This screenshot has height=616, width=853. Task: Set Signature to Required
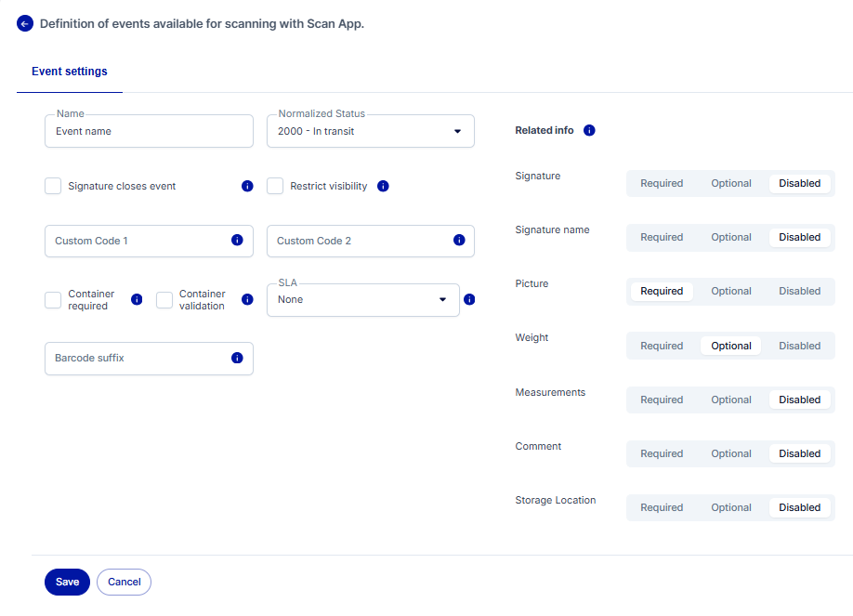coord(662,184)
